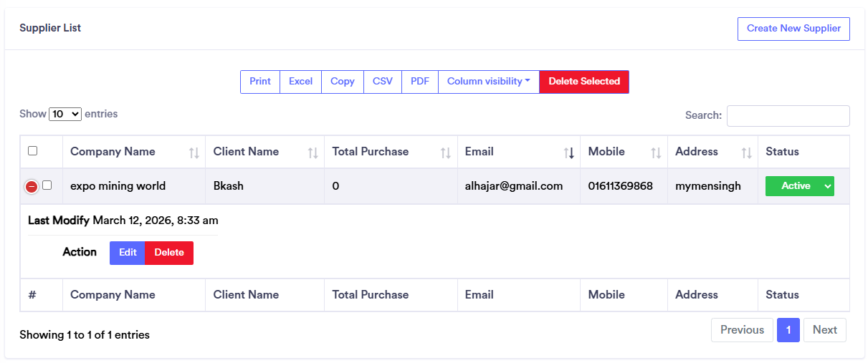
Task: Expand the Column visibility dropdown
Action: pos(488,82)
